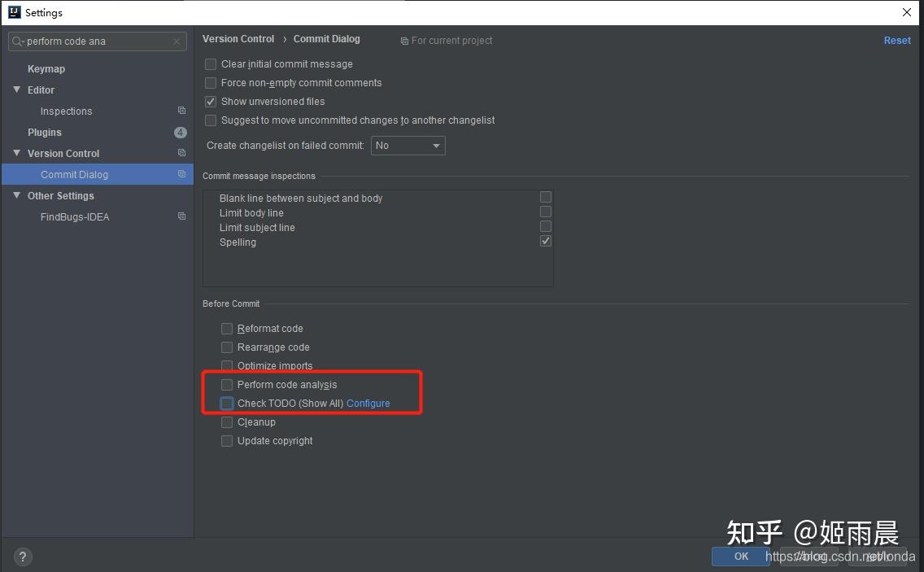Image resolution: width=924 pixels, height=572 pixels.
Task: Collapse the Version Control tree node
Action: (x=16, y=153)
